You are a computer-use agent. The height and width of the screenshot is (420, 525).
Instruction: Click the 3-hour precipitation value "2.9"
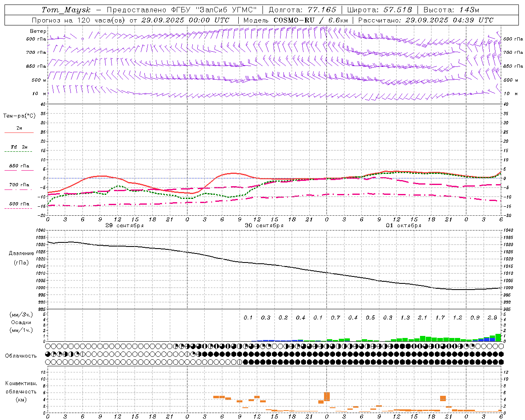(x=493, y=317)
